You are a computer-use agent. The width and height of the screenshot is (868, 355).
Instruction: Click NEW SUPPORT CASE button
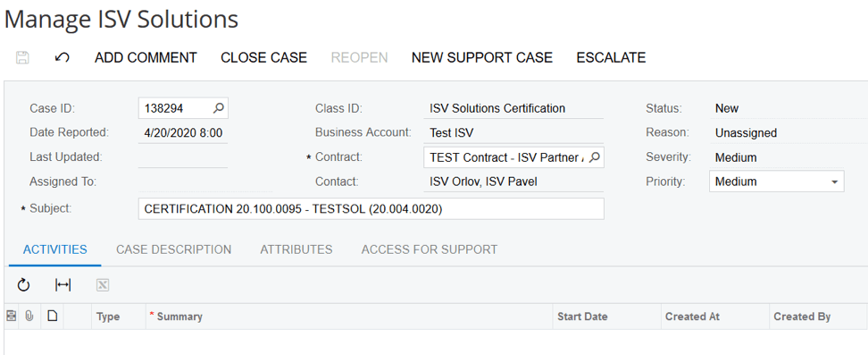point(482,58)
